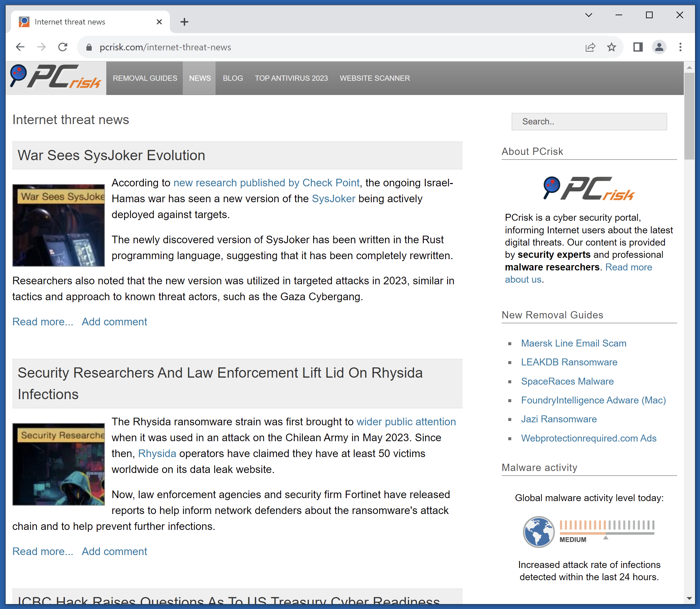Open FoundryIntelligence Adware (Mac) guide
Image resolution: width=700 pixels, height=609 pixels.
click(x=593, y=400)
